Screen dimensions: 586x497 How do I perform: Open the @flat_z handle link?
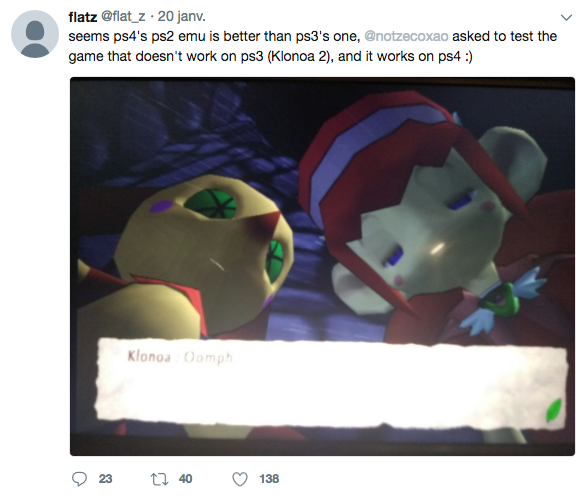[123, 16]
